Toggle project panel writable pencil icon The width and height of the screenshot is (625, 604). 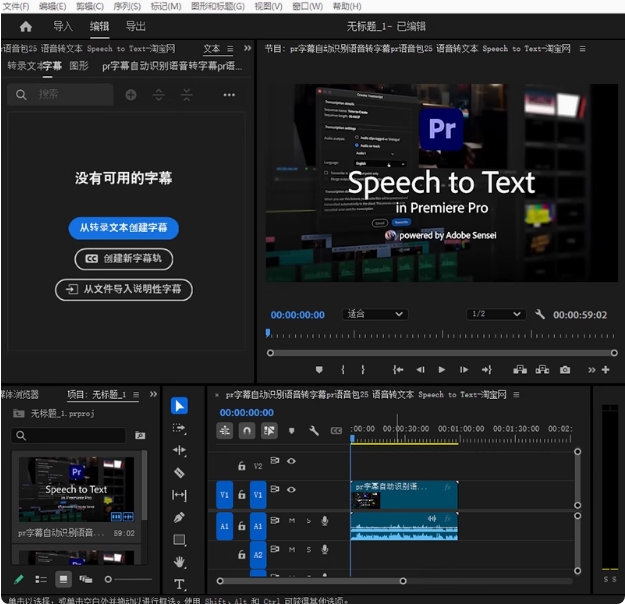tap(18, 579)
